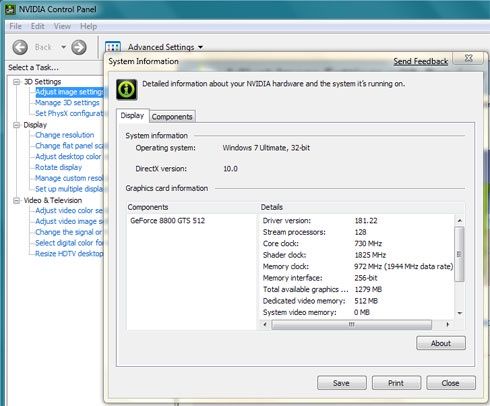
Task: Collapse the Video & Television tree node
Action: click(x=16, y=200)
